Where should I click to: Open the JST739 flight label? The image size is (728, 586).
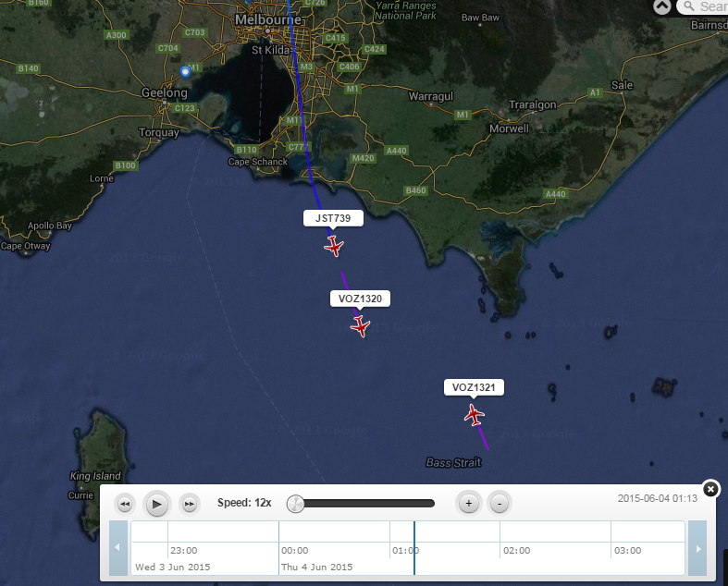tap(333, 218)
